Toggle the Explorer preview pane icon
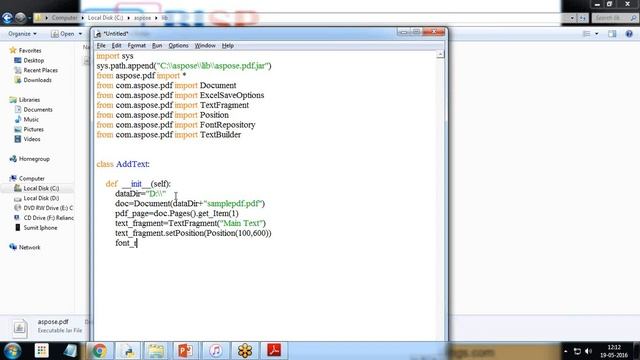This screenshot has width=640, height=360. point(612,34)
